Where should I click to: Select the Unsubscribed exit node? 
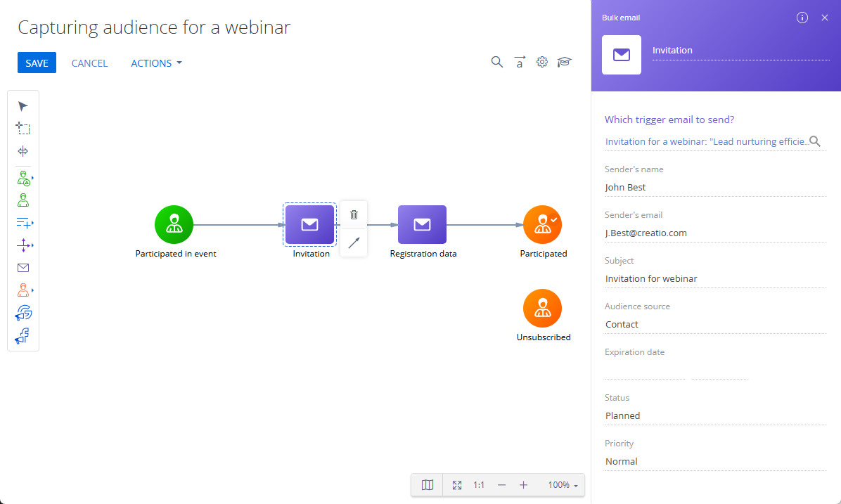point(542,309)
